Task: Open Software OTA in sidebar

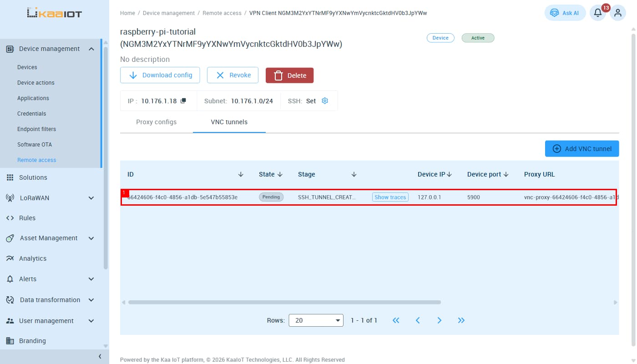Action: point(35,145)
